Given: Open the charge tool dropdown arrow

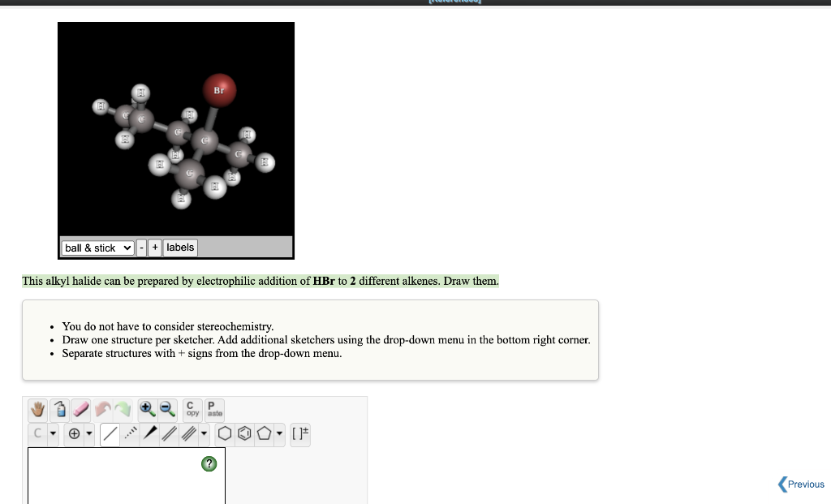Looking at the screenshot, I should pos(89,433).
